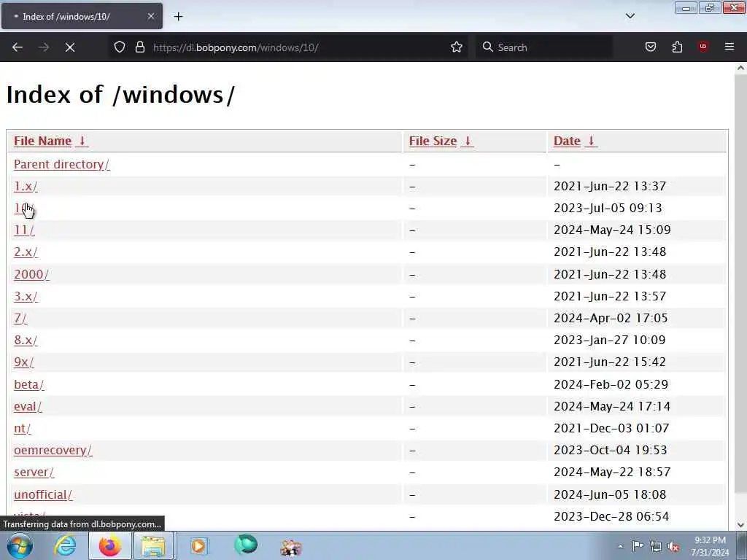
Task: Show hidden tray icons arrow
Action: click(620, 546)
